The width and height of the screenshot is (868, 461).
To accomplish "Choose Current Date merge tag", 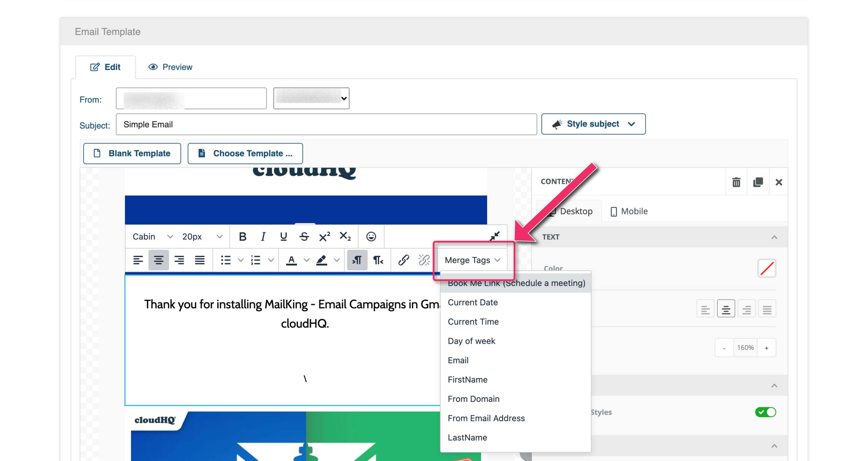I will (x=515, y=302).
